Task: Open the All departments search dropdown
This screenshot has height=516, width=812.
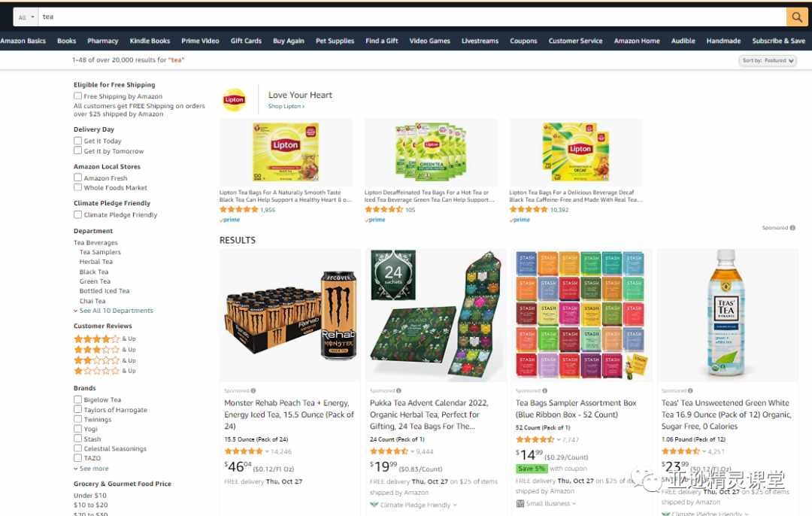Action: tap(26, 17)
